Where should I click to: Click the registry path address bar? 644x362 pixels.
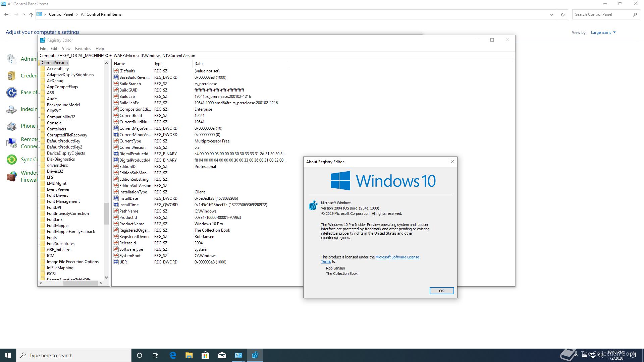276,56
